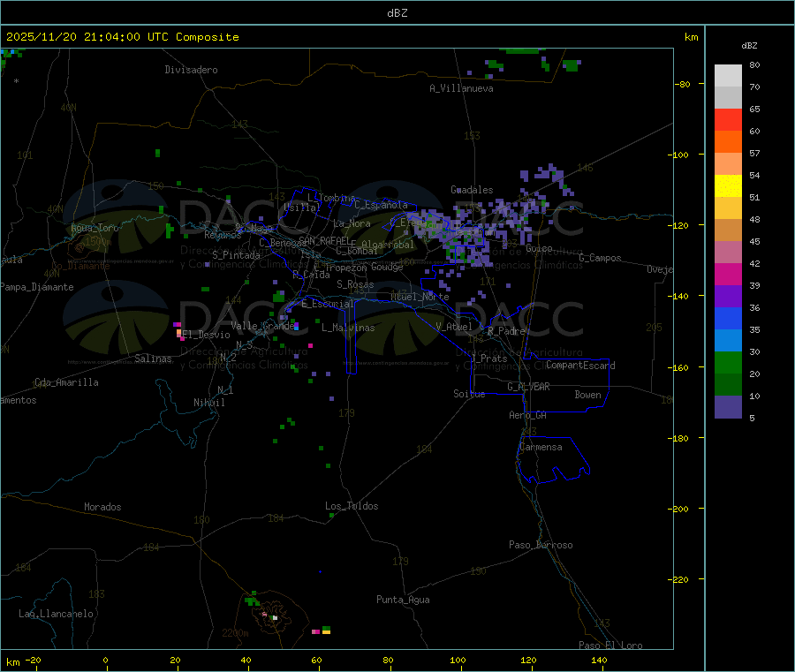Select the yellow legend color block
This screenshot has height=672, width=795.
pos(728,185)
